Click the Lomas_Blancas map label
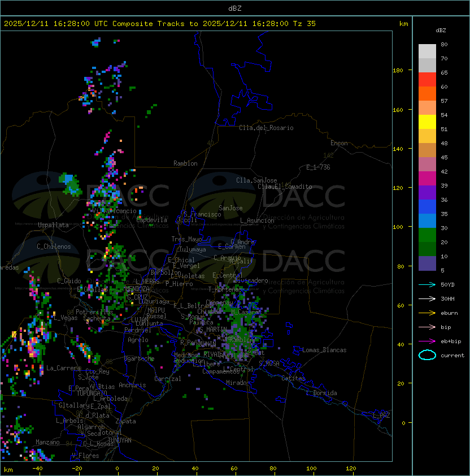 pos(324,350)
